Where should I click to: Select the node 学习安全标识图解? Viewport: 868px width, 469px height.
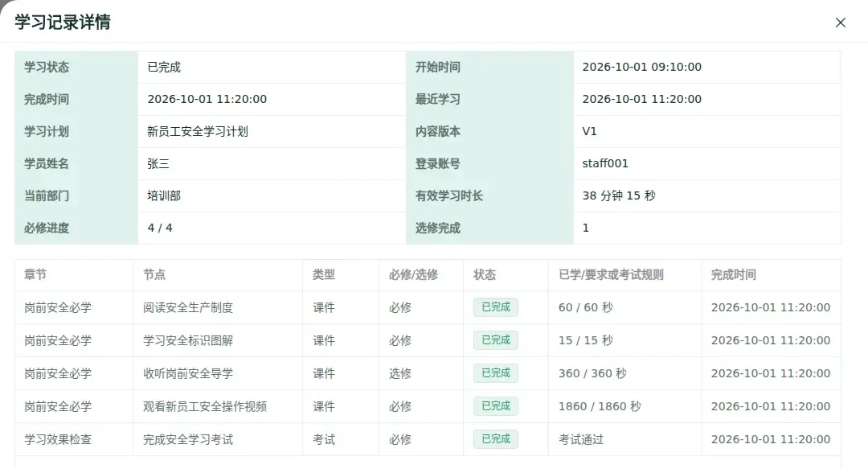coord(188,340)
